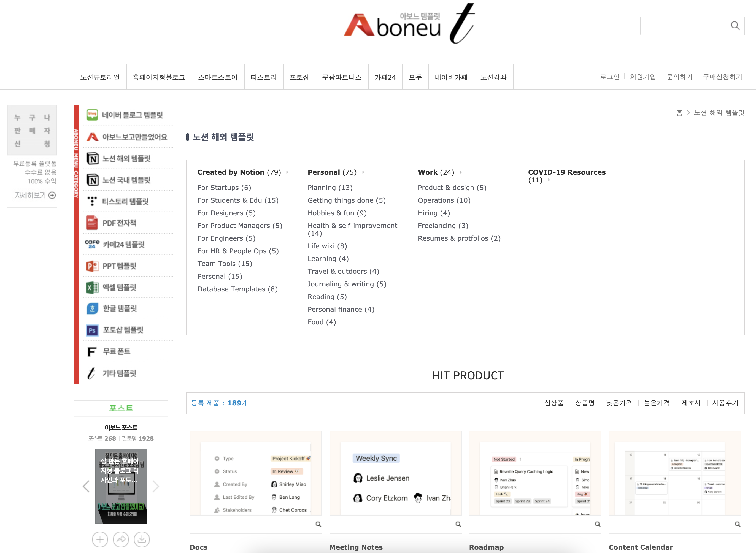
Task: Open the 포스트 widget heading
Action: pos(121,408)
